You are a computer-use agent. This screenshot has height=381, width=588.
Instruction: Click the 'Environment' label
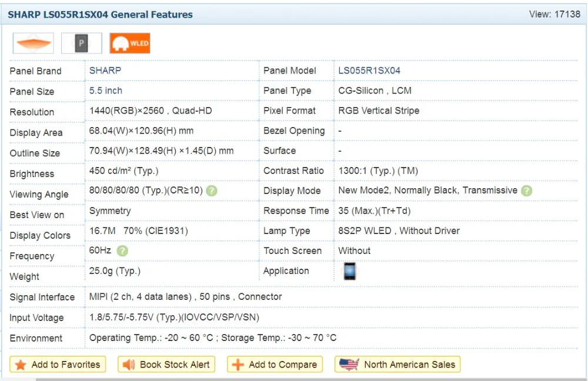point(36,338)
